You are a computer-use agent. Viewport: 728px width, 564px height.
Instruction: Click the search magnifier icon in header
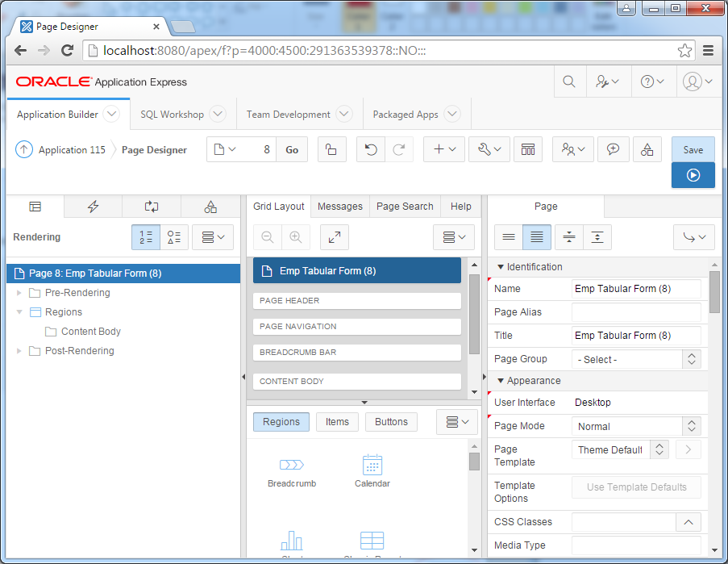[568, 81]
